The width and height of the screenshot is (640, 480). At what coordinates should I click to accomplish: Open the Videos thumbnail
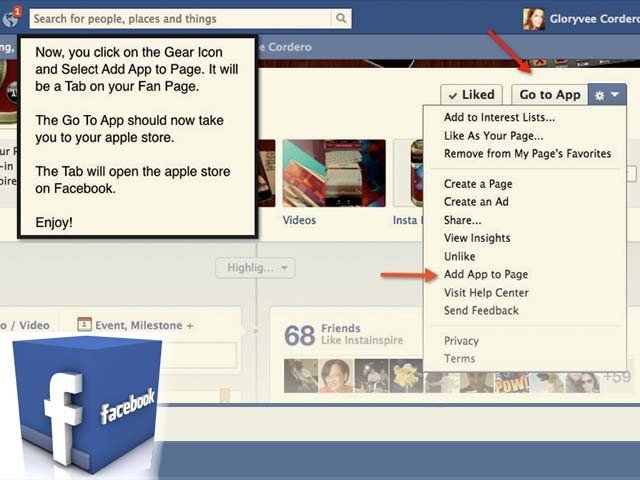pos(334,173)
